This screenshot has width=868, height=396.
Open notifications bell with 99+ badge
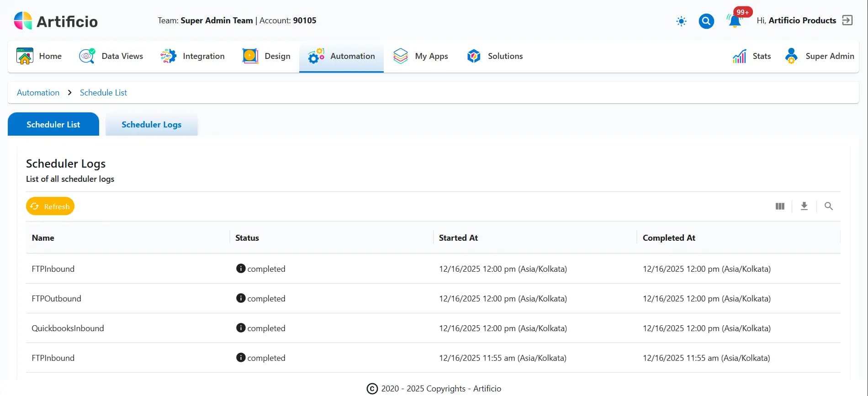(735, 21)
